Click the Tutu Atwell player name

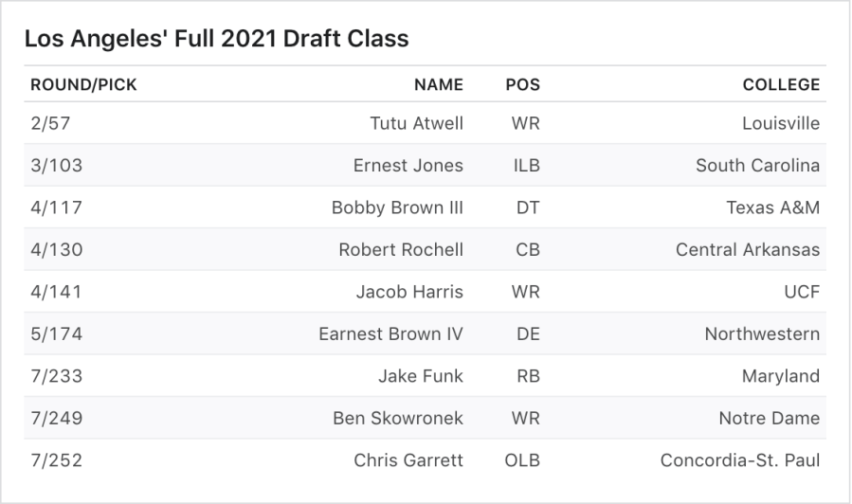[x=416, y=123]
